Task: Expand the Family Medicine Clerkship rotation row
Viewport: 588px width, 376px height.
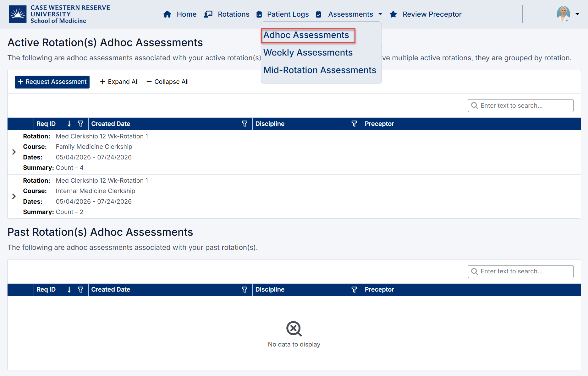Action: [14, 152]
